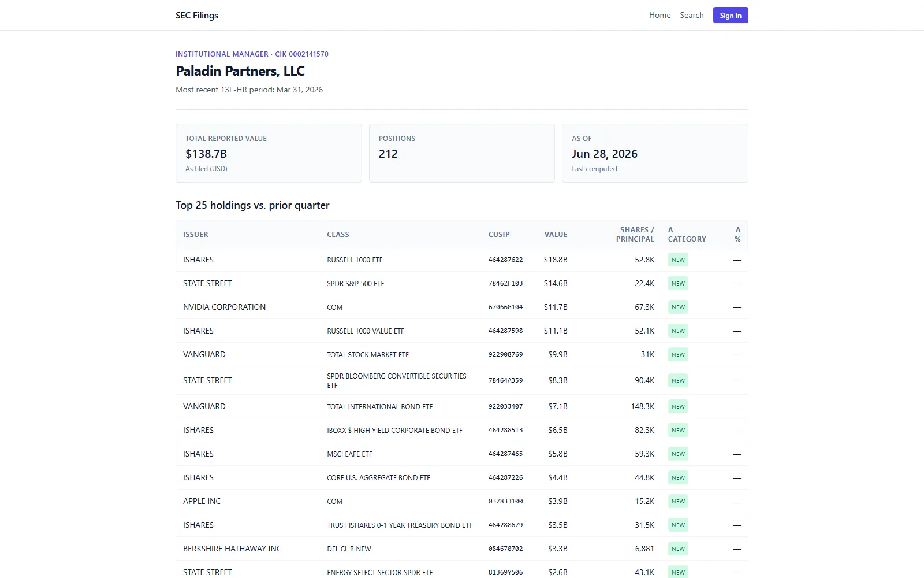Click the NEW badge on Berkshire Hathaway row

point(678,549)
